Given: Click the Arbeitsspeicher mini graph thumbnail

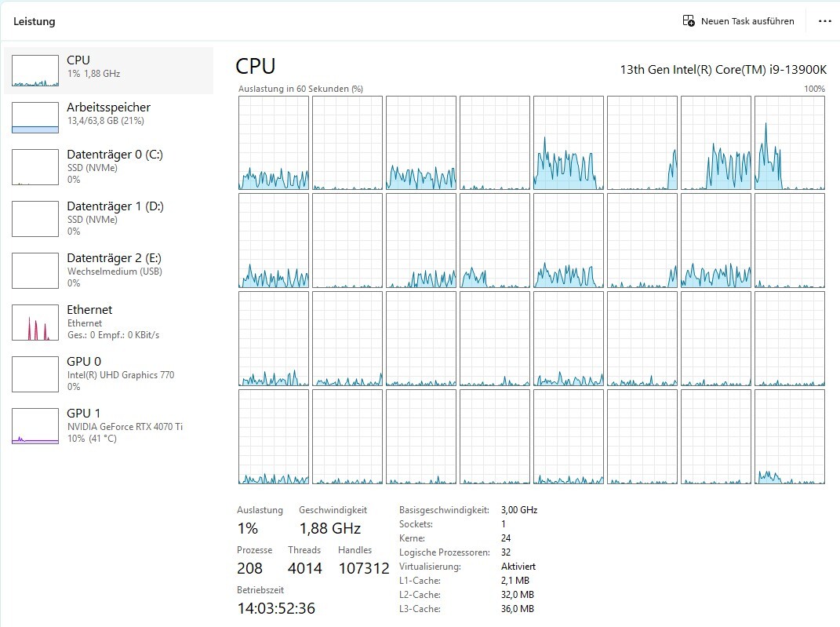Looking at the screenshot, I should (x=35, y=118).
